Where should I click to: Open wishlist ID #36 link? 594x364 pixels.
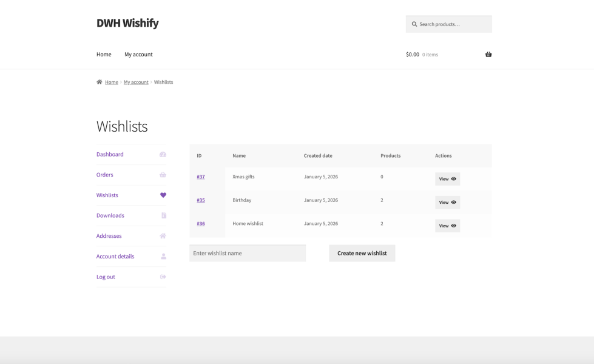pyautogui.click(x=201, y=223)
